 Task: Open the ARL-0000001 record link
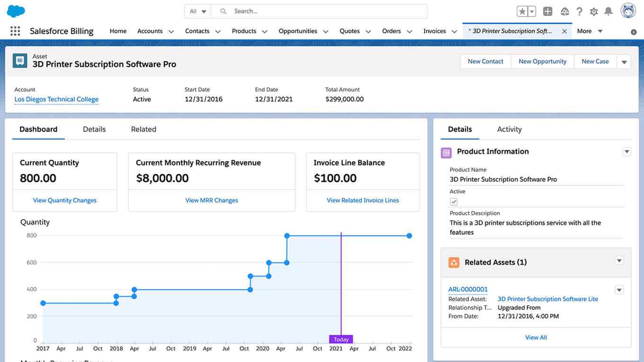(x=468, y=290)
